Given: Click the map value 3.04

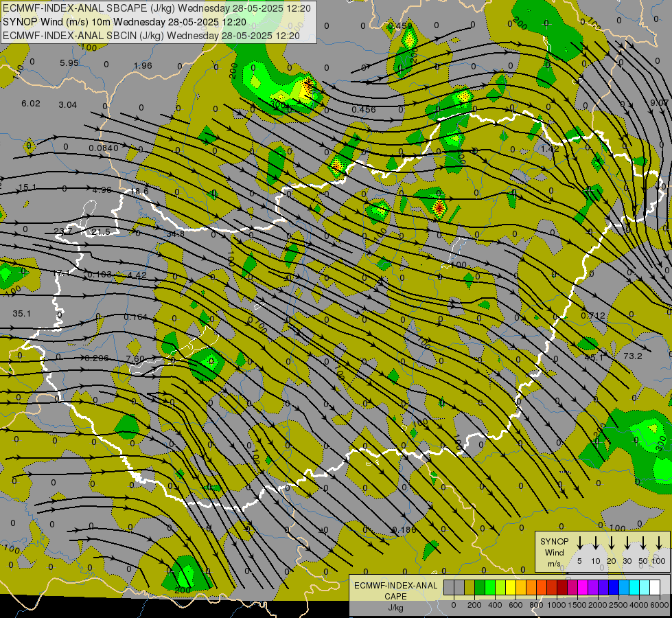Looking at the screenshot, I should tap(68, 105).
